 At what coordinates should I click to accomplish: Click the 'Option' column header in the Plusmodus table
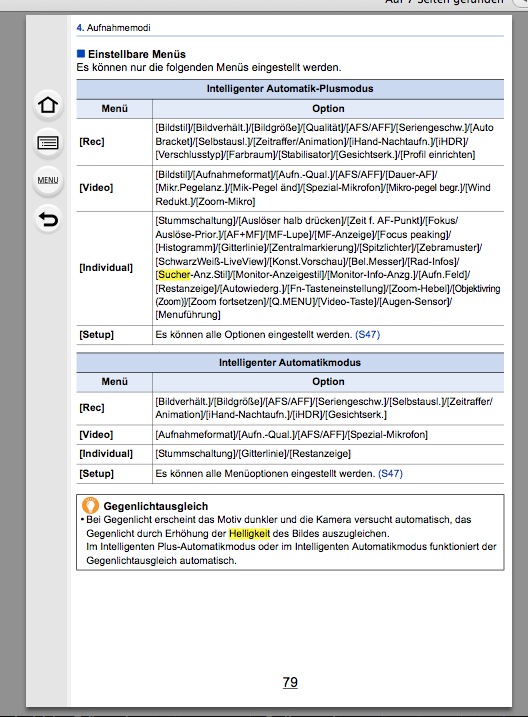(x=328, y=108)
